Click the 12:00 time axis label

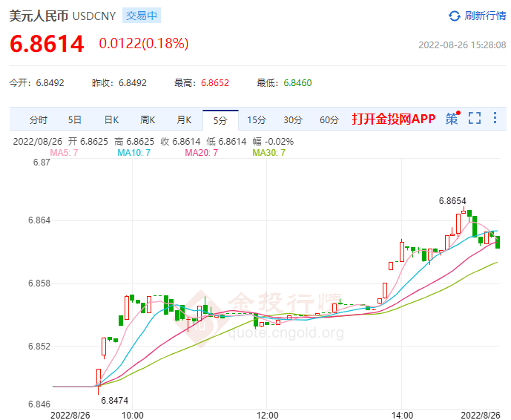click(x=267, y=415)
